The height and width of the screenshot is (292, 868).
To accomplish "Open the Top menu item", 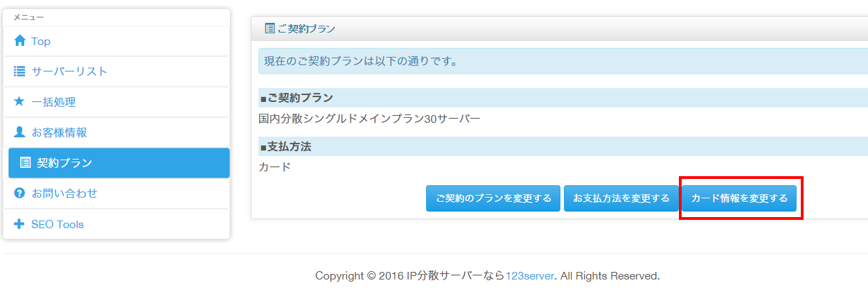I will point(41,42).
